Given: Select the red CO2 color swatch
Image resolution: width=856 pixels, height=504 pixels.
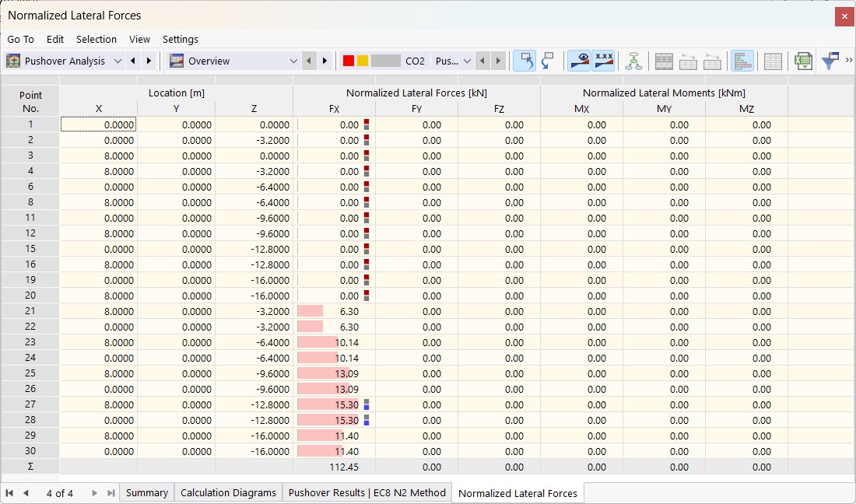Looking at the screenshot, I should coord(348,61).
